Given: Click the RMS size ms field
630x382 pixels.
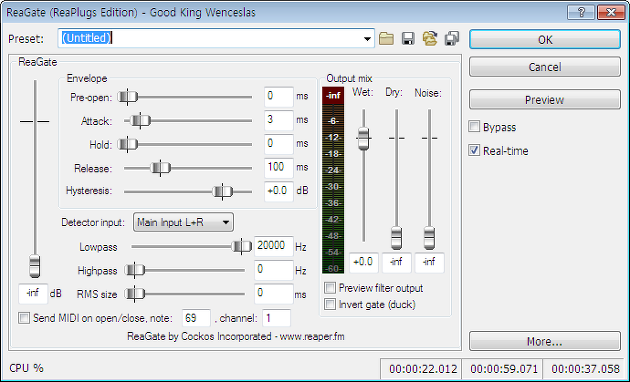Looking at the screenshot, I should pos(274,294).
